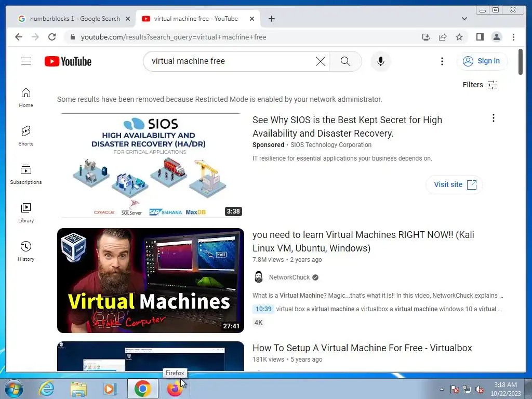Screen dimensions: 532x399
Task: Submit search with magnifier button
Action: pos(345,61)
